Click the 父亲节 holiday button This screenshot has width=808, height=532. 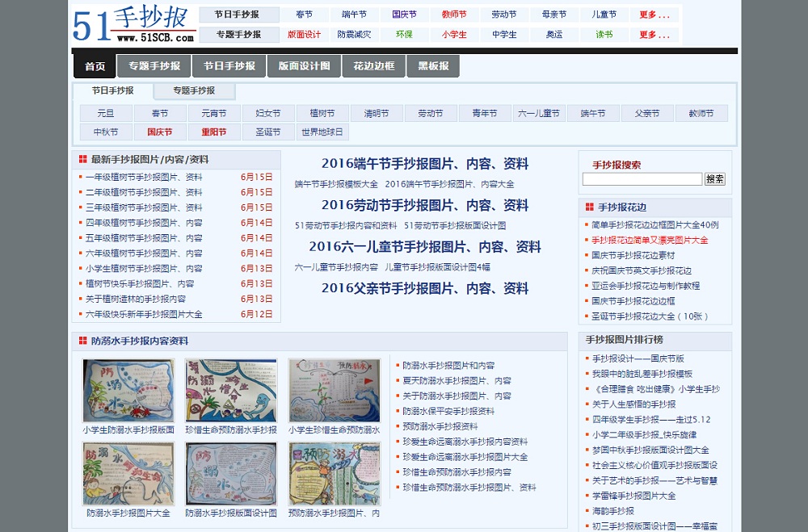pos(646,113)
